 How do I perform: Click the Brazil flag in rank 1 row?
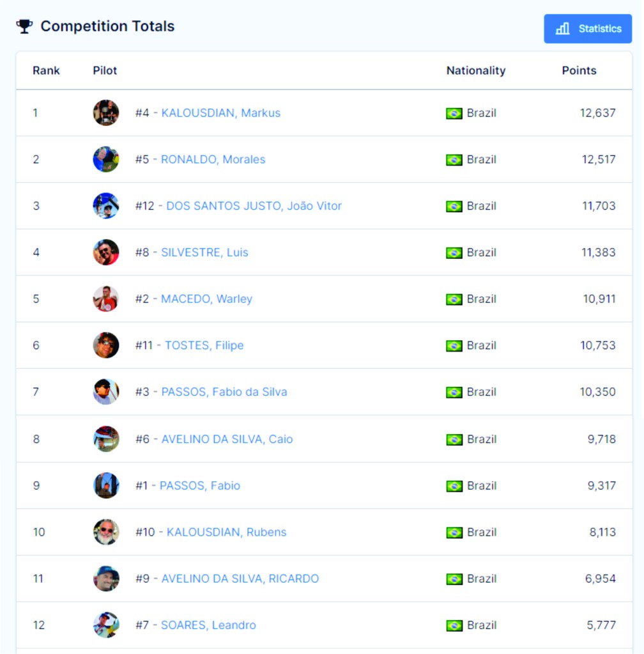coord(454,113)
